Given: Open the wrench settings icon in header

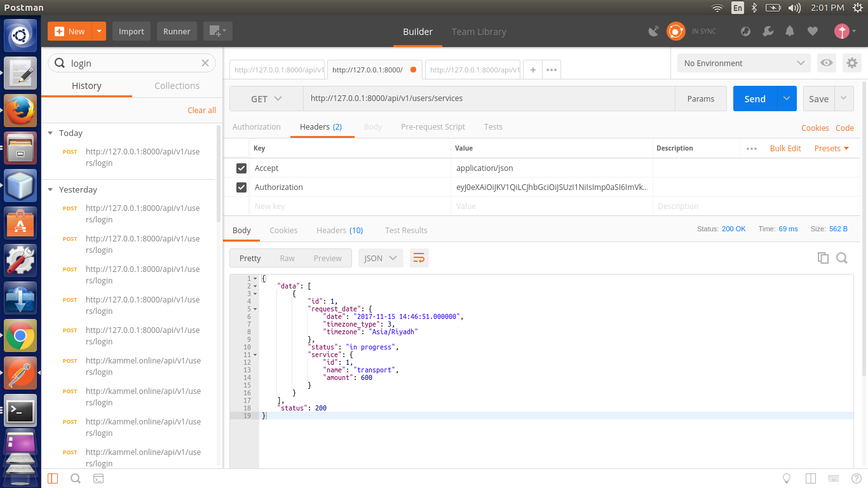Looking at the screenshot, I should [768, 31].
